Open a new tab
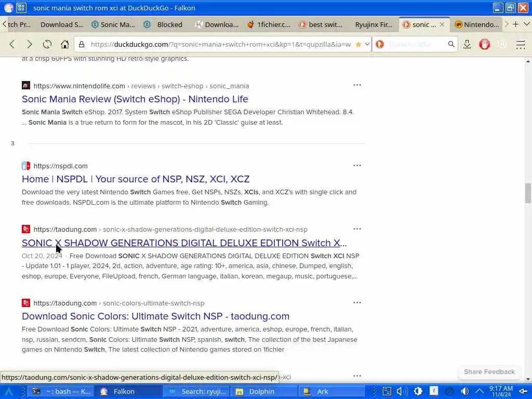532x399 pixels. pyautogui.click(x=515, y=24)
